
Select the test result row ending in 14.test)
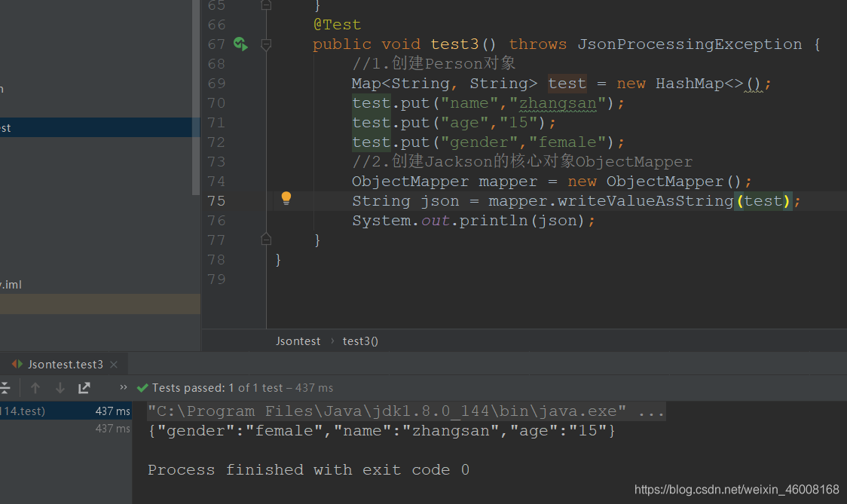(66, 411)
